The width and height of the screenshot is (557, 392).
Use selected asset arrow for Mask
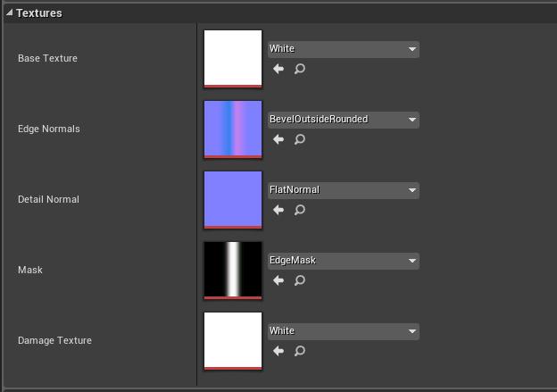click(278, 280)
